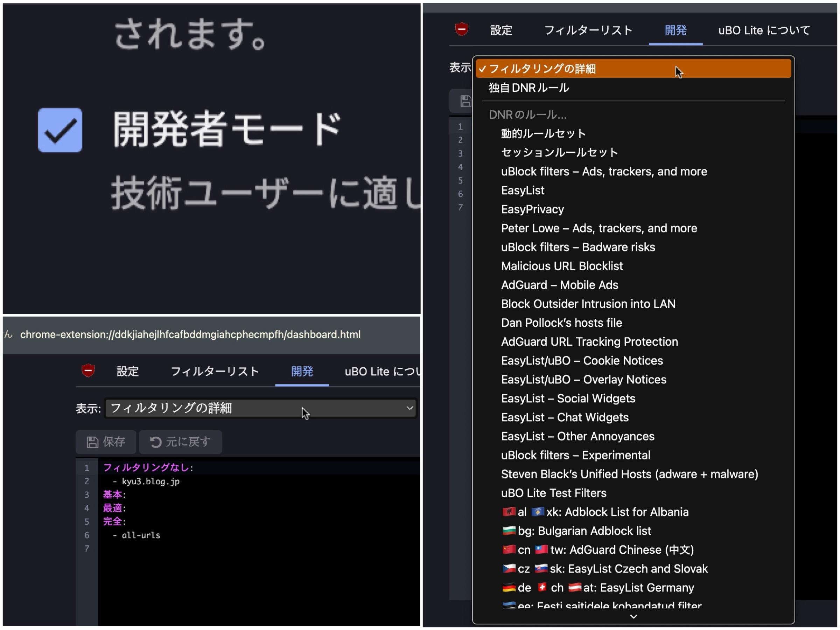Open フィルターリスト tab in the right panel

588,30
